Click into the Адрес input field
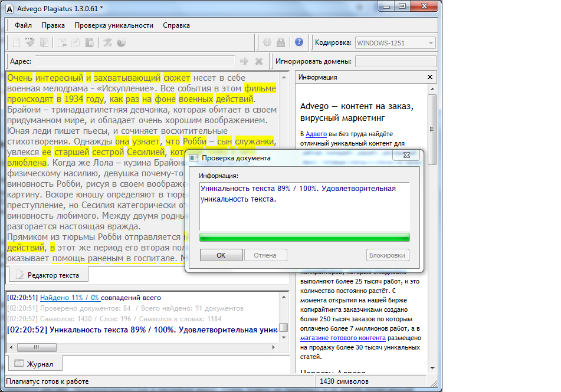This screenshot has width=561, height=392. tap(135, 61)
